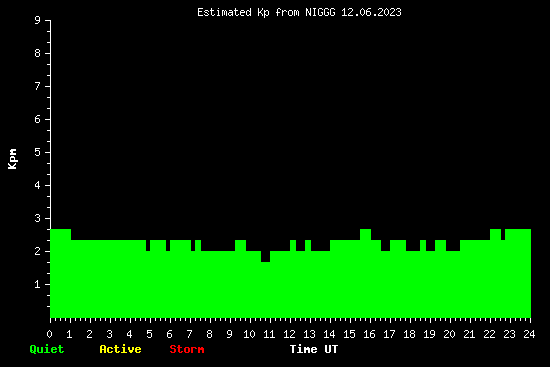Screen dimensions: 550x367
Task: Click the x-axis hour label 21
Action: (x=469, y=334)
